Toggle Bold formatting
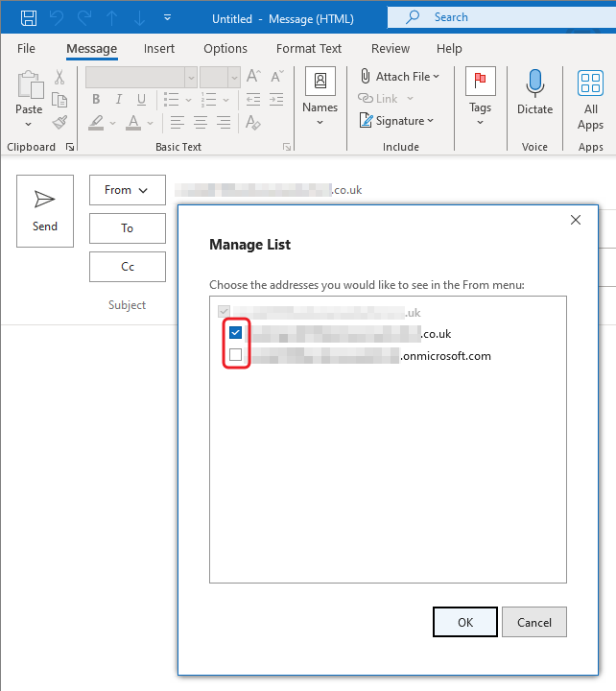This screenshot has width=616, height=691. [96, 99]
